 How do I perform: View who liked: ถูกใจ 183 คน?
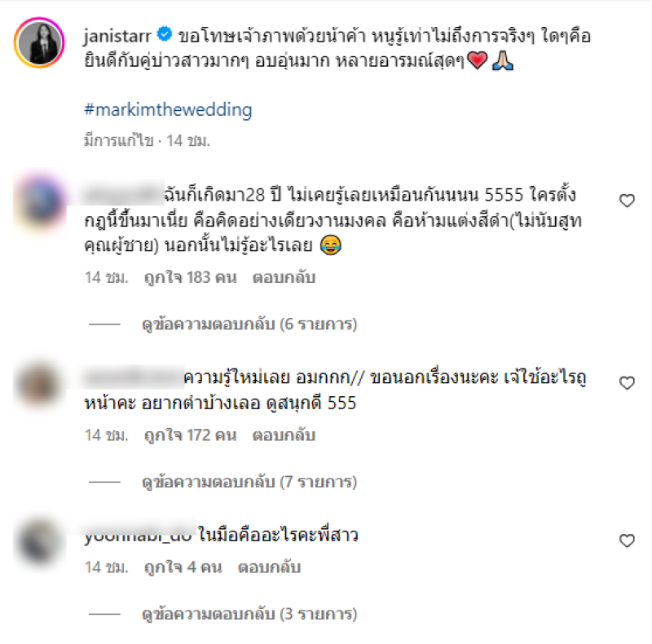coord(190,277)
